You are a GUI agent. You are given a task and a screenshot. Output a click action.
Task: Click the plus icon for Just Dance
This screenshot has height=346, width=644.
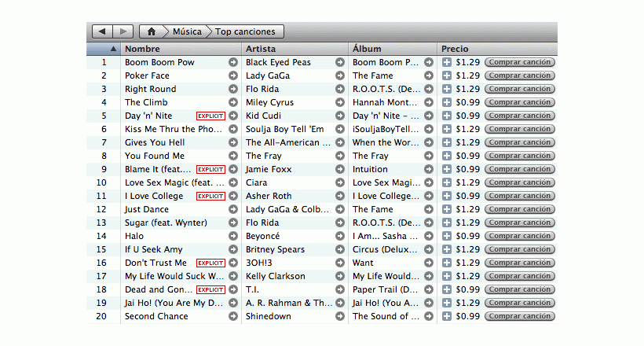click(447, 209)
